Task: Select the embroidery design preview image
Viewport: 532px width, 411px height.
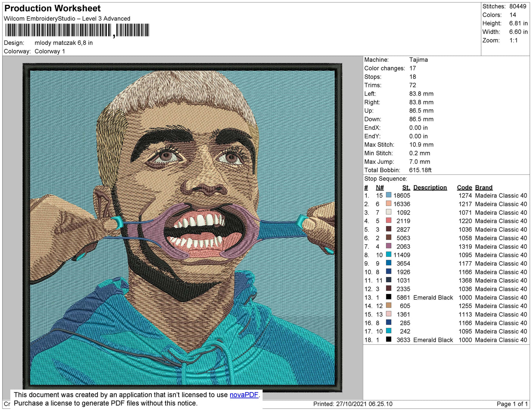Action: click(182, 228)
